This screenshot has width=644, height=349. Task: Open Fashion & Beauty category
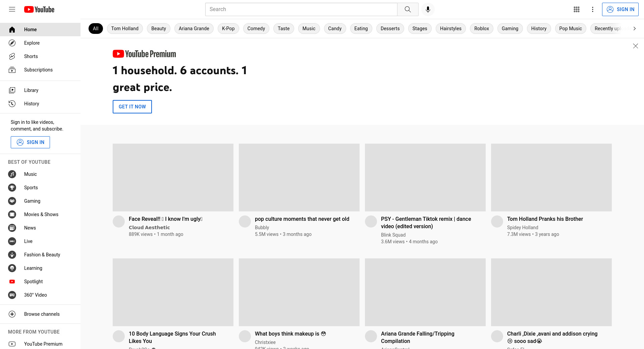coord(40,255)
